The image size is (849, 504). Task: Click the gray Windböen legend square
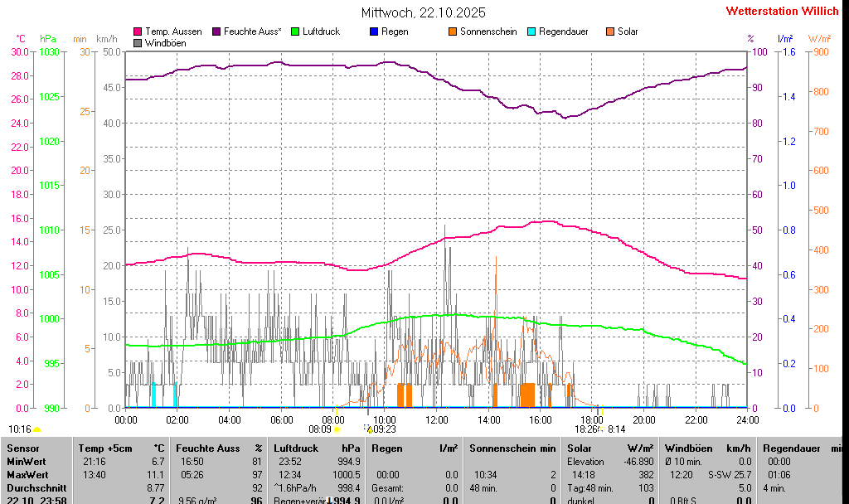point(138,42)
